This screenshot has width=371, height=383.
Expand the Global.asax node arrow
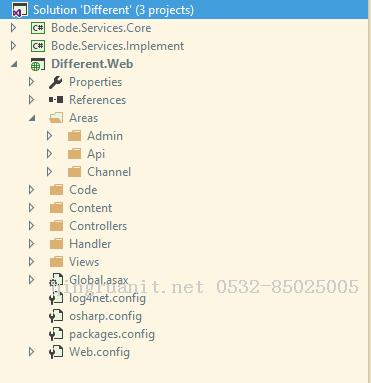[x=31, y=280]
